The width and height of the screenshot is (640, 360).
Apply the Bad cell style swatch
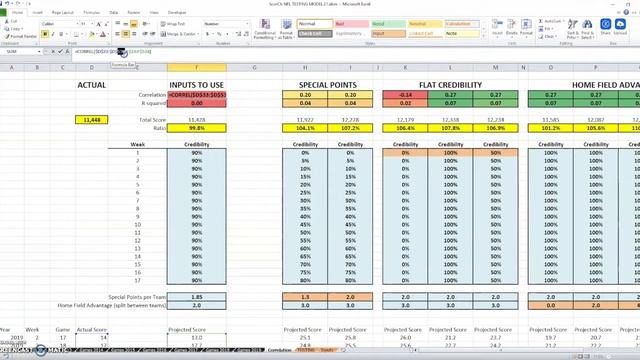click(352, 24)
